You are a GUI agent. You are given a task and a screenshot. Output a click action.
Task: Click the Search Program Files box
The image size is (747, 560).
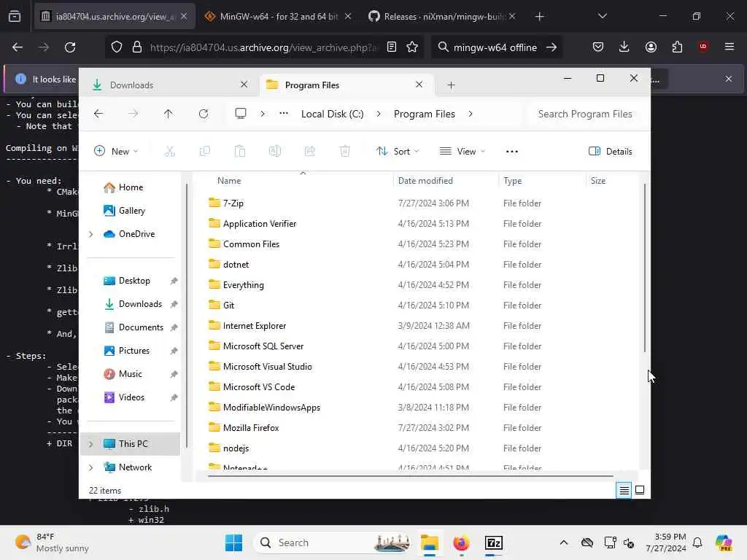click(586, 114)
